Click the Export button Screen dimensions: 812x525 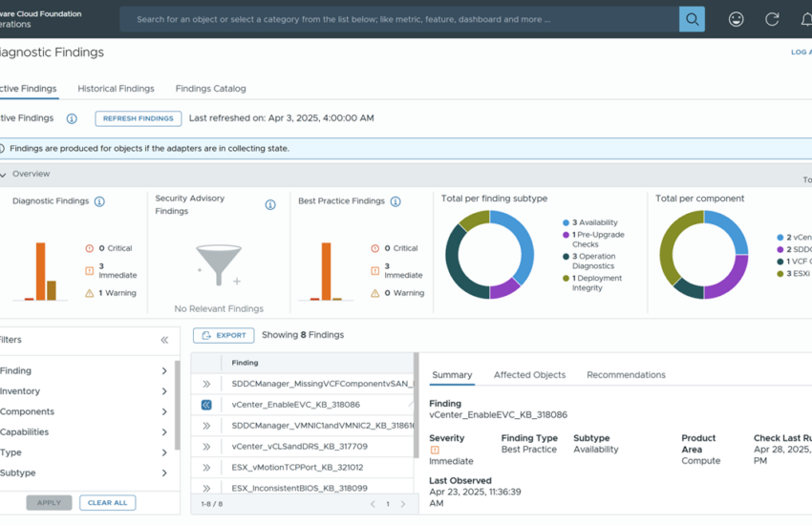224,335
